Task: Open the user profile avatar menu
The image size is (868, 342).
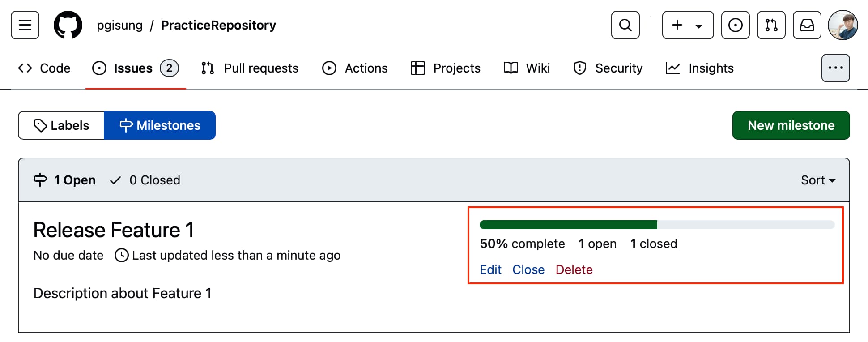Action: [843, 25]
